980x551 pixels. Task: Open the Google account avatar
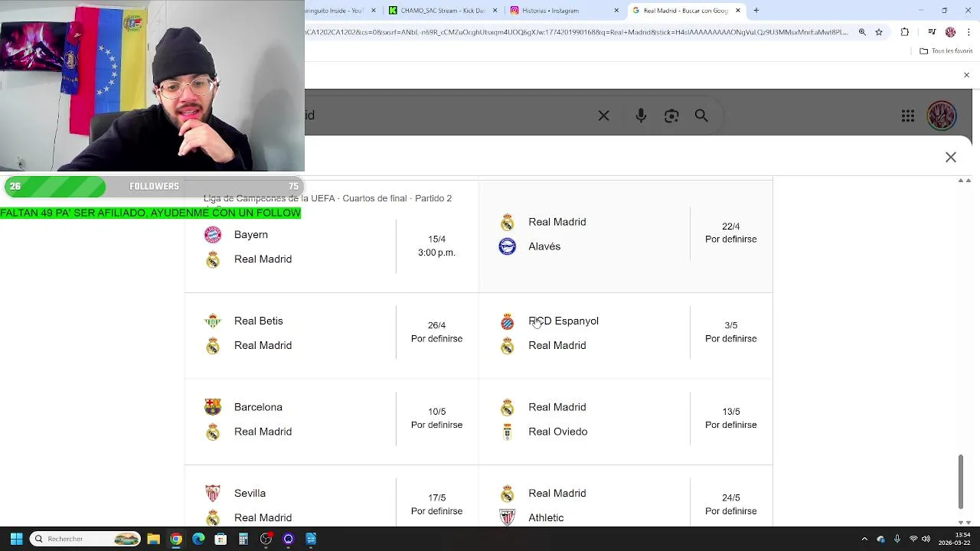942,116
